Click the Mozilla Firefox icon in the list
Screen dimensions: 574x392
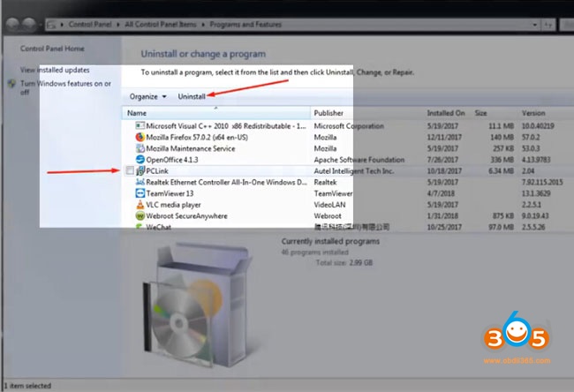click(x=140, y=137)
